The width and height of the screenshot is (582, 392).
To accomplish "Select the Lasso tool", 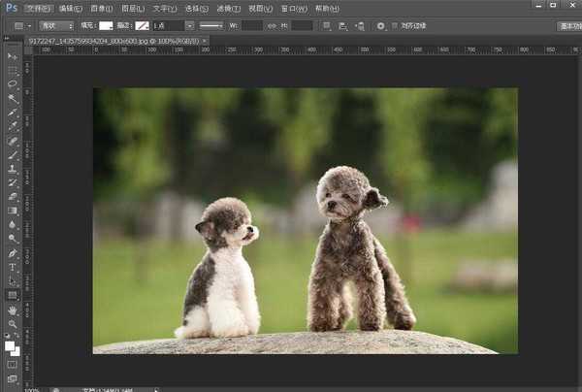I will (x=13, y=84).
